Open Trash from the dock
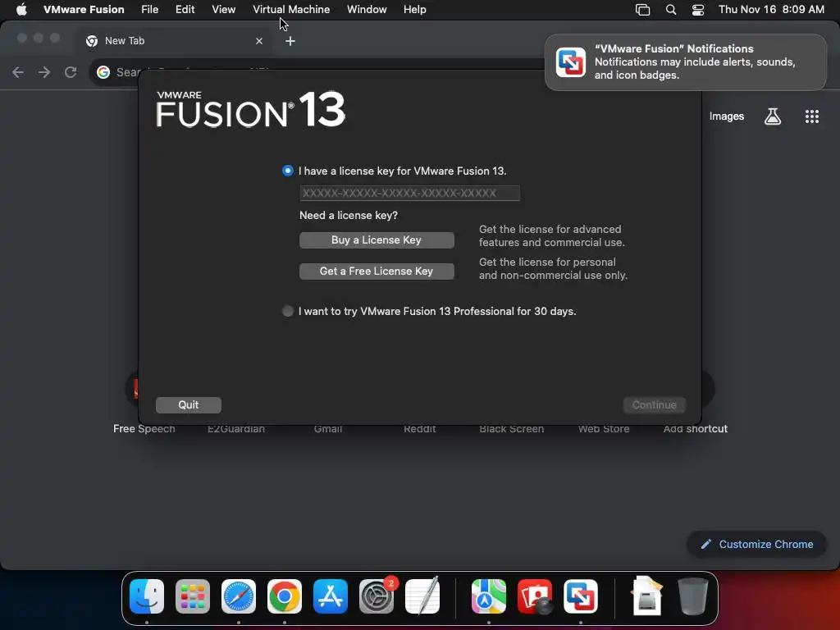 click(x=692, y=596)
